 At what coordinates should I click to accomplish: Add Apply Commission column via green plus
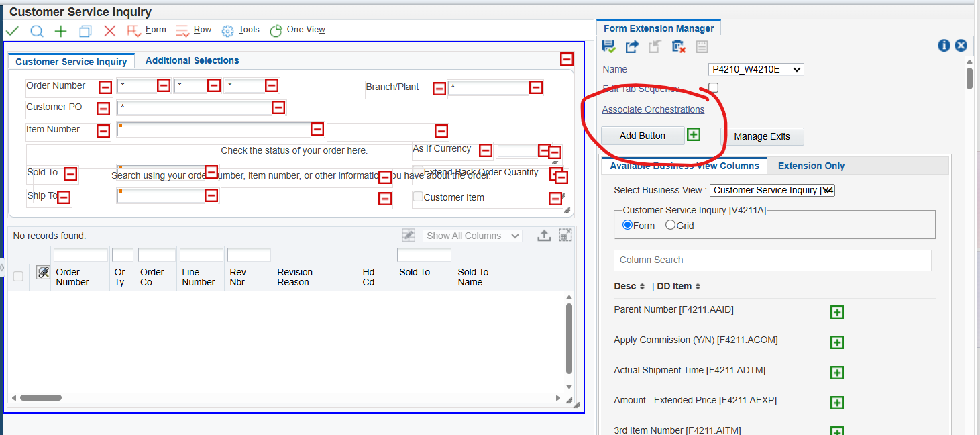coord(837,342)
